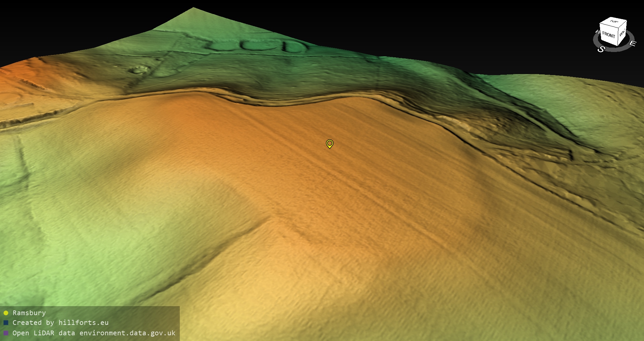Click the S compass letter
The height and width of the screenshot is (341, 644).
601,49
